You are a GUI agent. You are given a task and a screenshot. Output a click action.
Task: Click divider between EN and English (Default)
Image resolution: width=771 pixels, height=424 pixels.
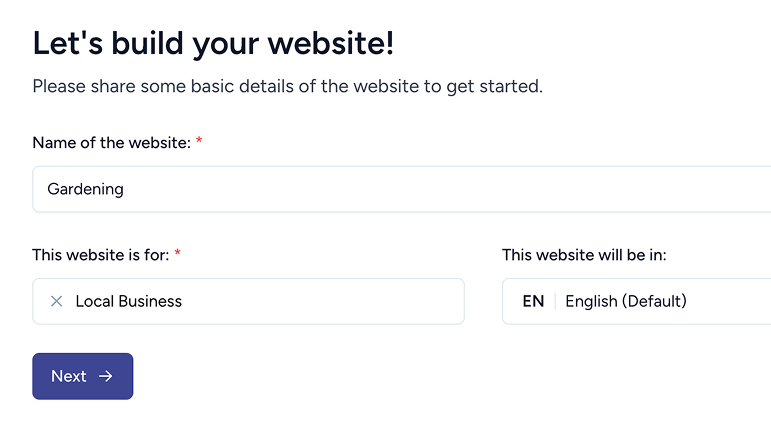[x=555, y=301]
